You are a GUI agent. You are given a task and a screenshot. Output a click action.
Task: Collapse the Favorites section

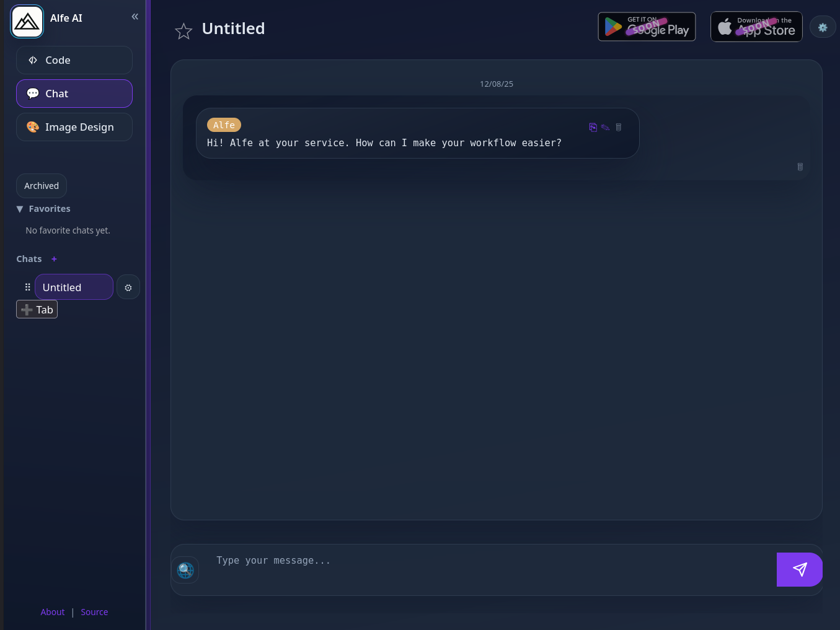20,209
